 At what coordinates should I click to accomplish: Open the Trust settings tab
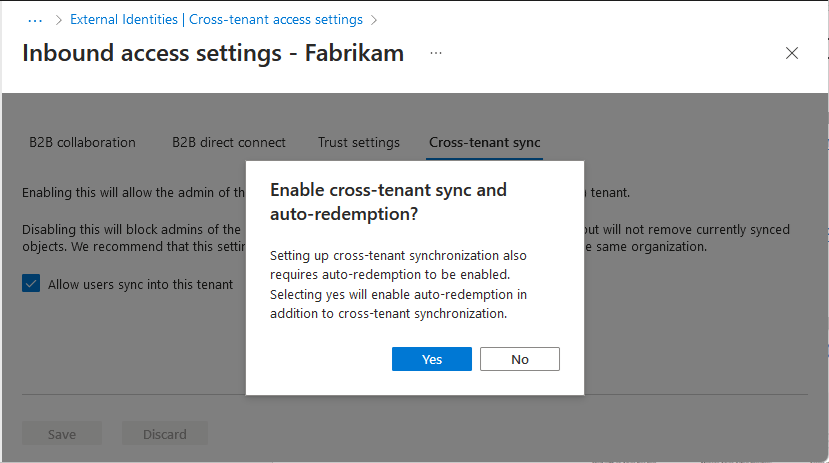(358, 142)
